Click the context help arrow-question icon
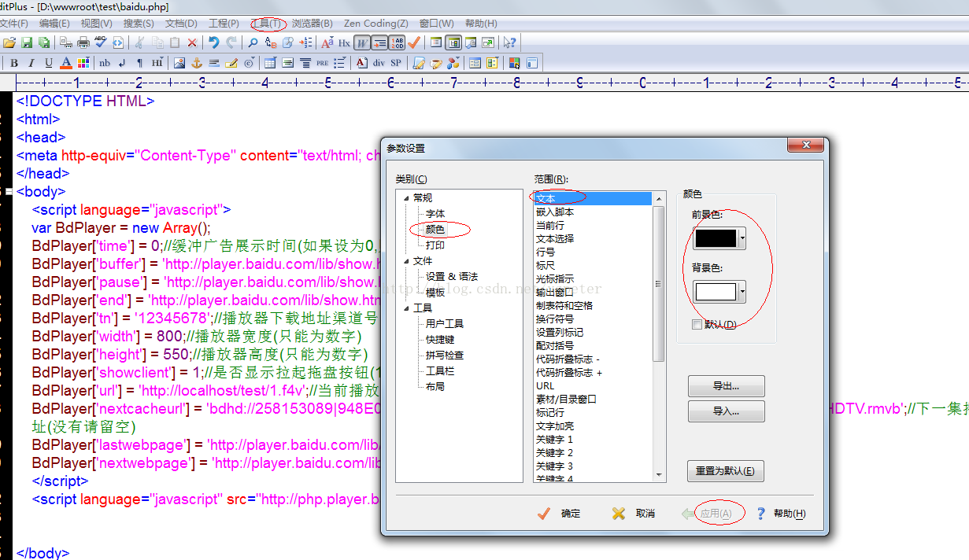The height and width of the screenshot is (560, 969). click(510, 42)
